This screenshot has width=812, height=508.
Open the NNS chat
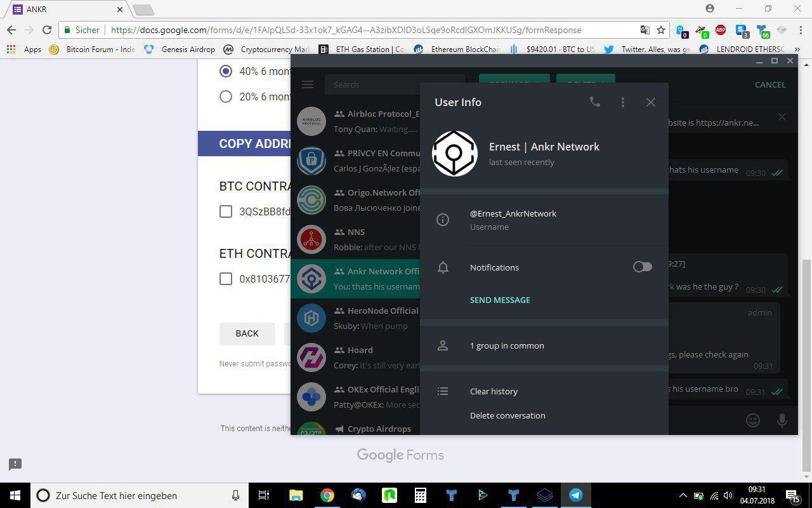356,239
